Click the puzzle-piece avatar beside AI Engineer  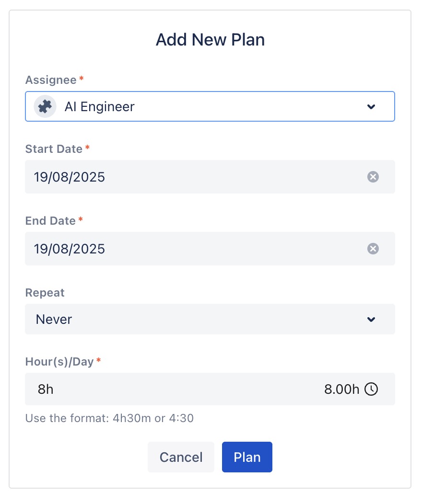point(45,106)
